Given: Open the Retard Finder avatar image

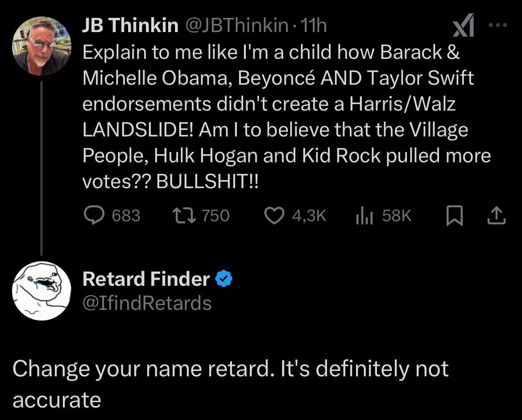Looking at the screenshot, I should pos(41,291).
